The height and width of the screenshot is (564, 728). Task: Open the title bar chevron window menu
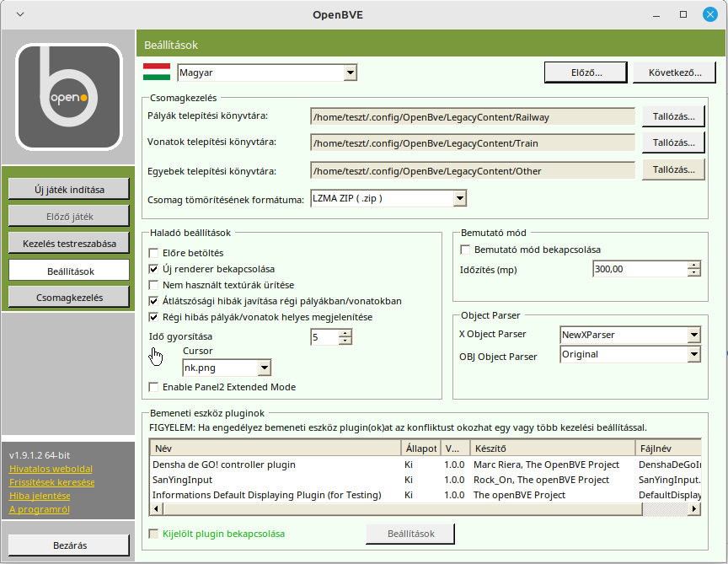(20, 14)
